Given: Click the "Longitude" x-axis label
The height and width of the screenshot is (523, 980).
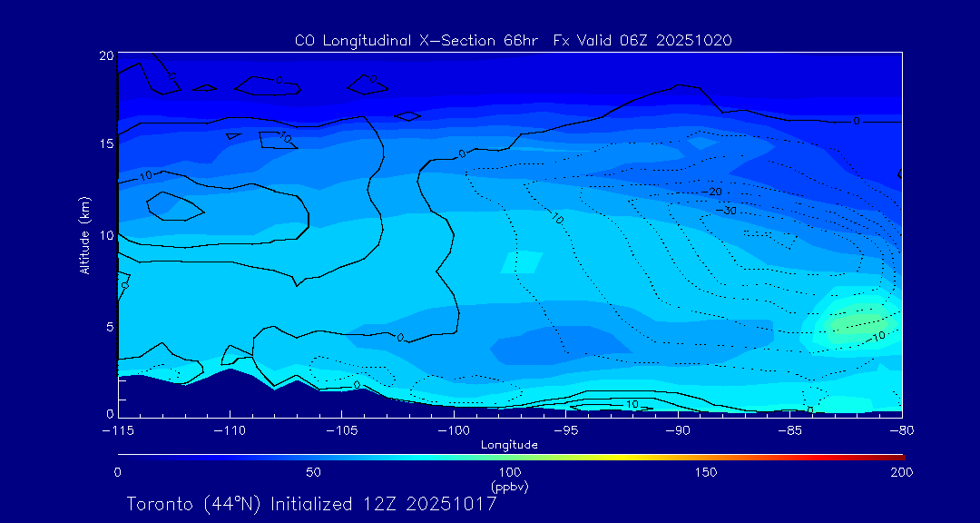Looking at the screenshot, I should [509, 445].
